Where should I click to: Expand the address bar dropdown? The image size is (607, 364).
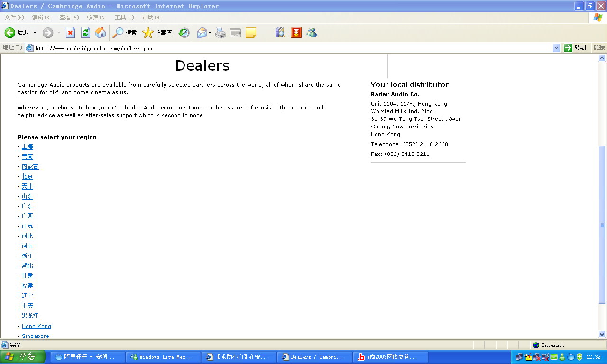[557, 48]
